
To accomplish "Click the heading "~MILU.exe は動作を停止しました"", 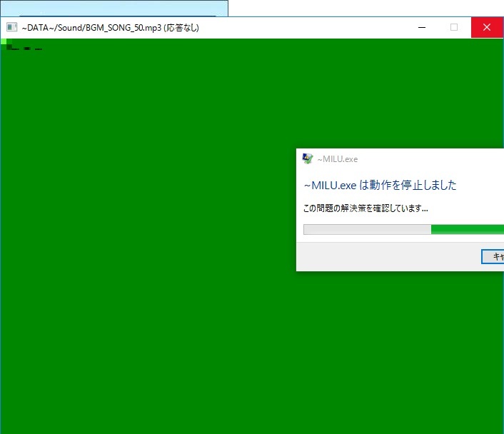I will pos(380,186).
